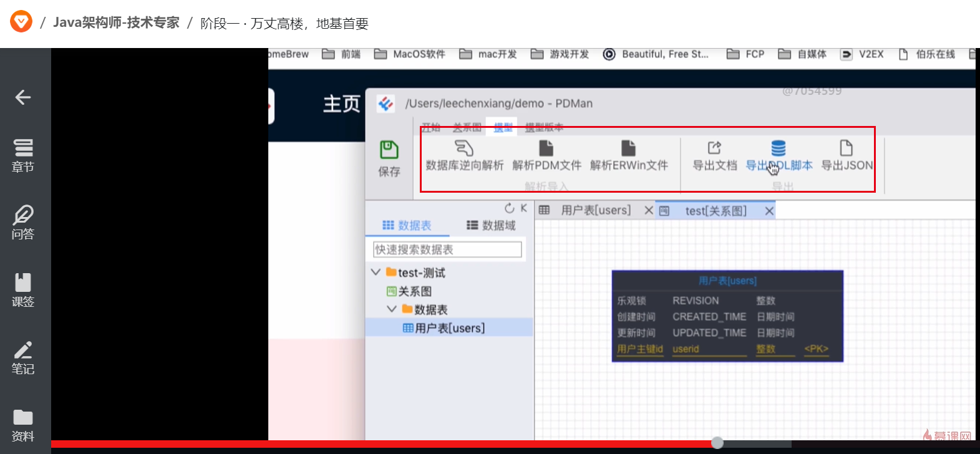980x454 pixels.
Task: Open the 资料 materials folder
Action: pyautogui.click(x=23, y=425)
